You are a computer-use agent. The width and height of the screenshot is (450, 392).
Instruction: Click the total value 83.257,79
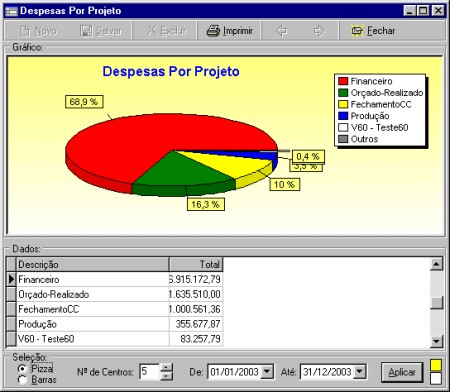tap(196, 339)
